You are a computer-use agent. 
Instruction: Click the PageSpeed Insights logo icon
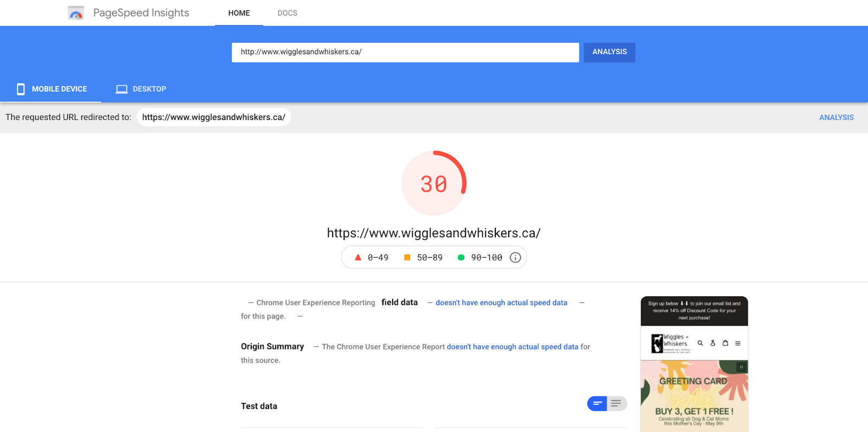(76, 13)
